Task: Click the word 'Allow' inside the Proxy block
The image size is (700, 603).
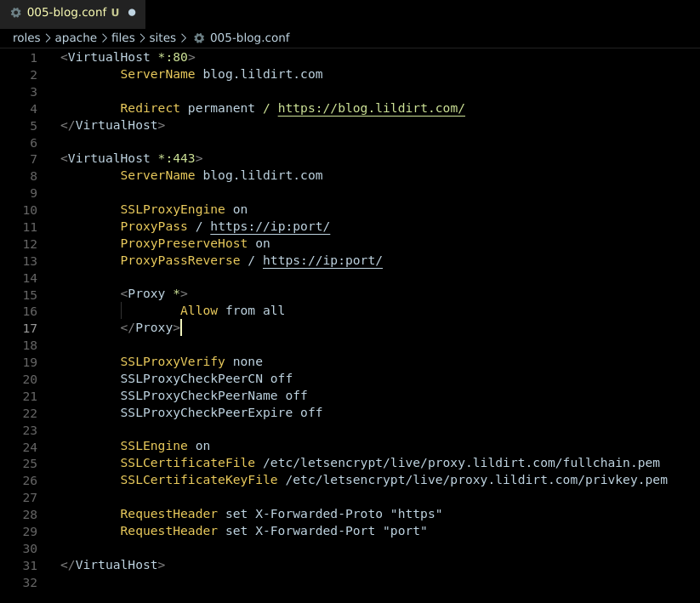Action: 199,310
